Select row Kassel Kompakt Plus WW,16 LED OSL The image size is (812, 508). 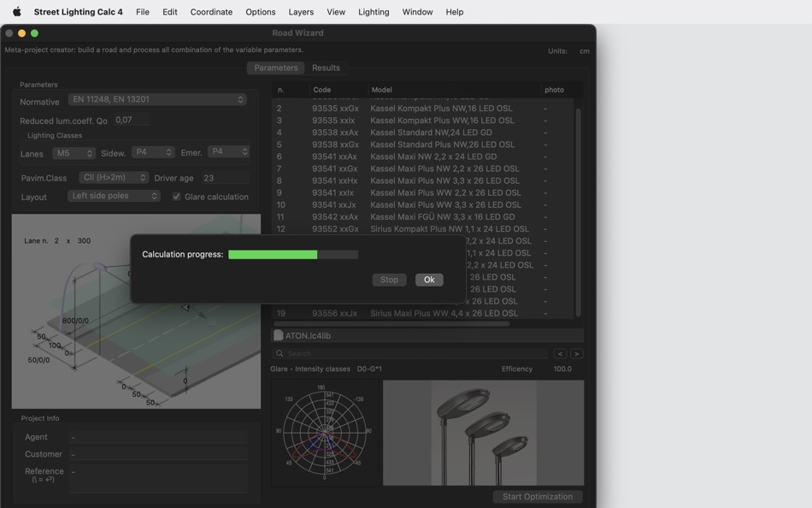coord(422,121)
